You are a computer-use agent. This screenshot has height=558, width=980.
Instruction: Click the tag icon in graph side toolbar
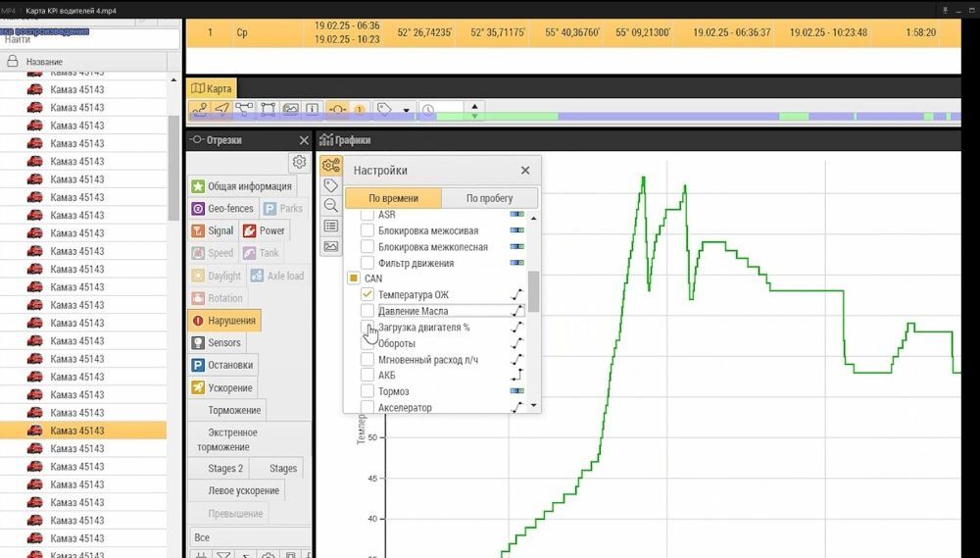(x=330, y=185)
